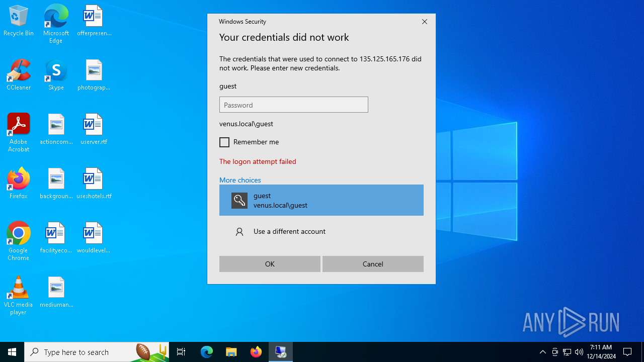This screenshot has height=362, width=644.
Task: Select the wouldlevel Word document icon
Action: [94, 238]
